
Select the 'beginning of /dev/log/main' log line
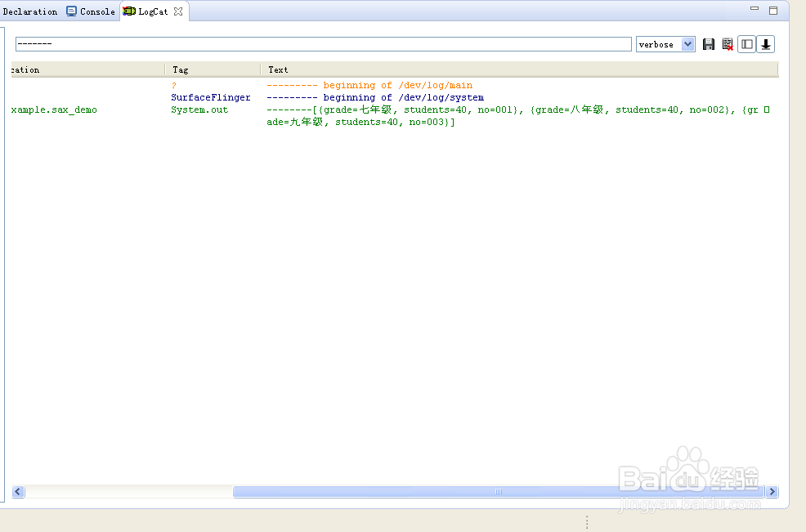point(369,85)
